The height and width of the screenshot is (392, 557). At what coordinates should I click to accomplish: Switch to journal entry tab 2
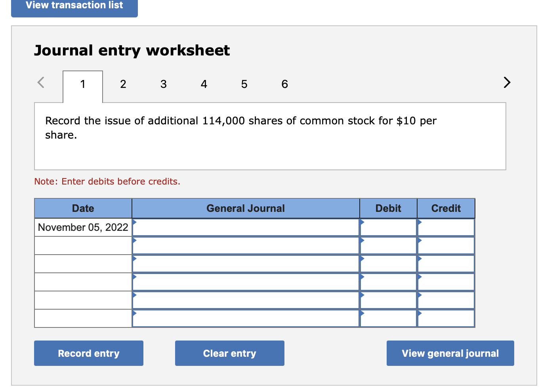pyautogui.click(x=123, y=84)
